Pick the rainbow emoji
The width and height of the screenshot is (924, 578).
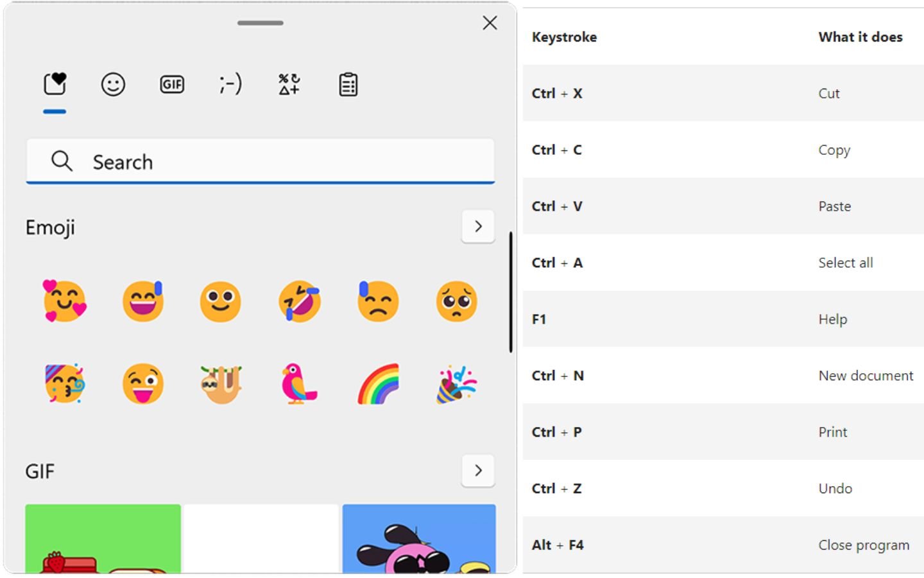(x=378, y=384)
